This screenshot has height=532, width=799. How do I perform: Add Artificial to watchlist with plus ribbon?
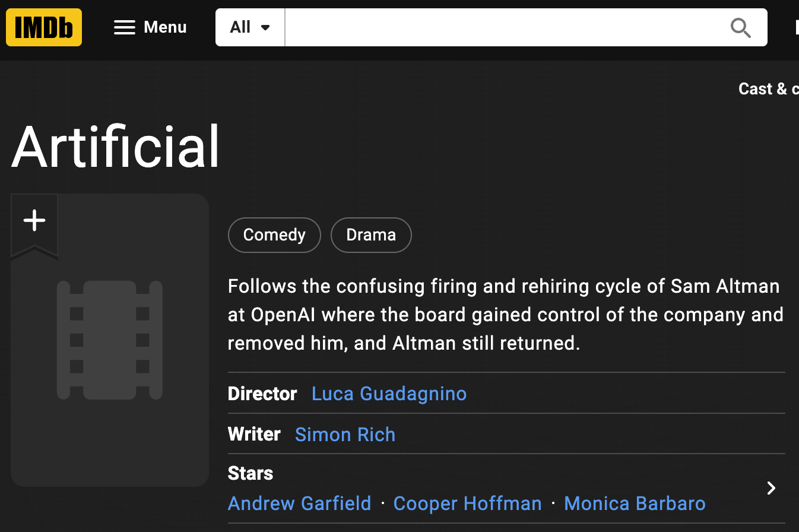[34, 221]
